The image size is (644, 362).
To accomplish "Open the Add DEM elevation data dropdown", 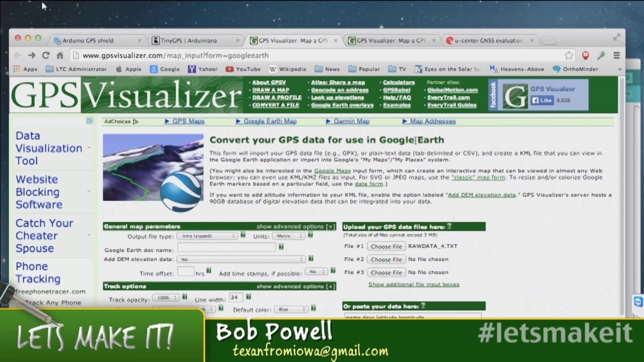I will [241, 259].
